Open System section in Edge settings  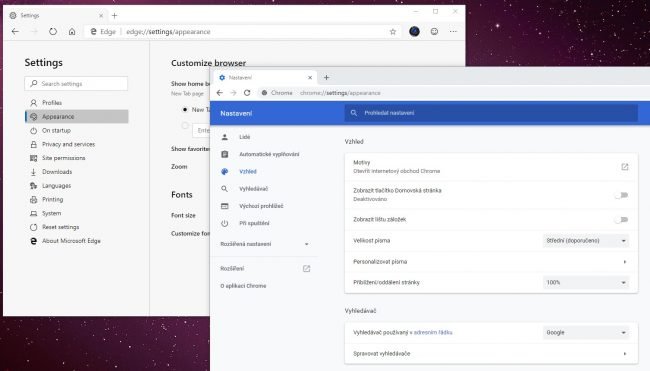[x=77, y=213]
